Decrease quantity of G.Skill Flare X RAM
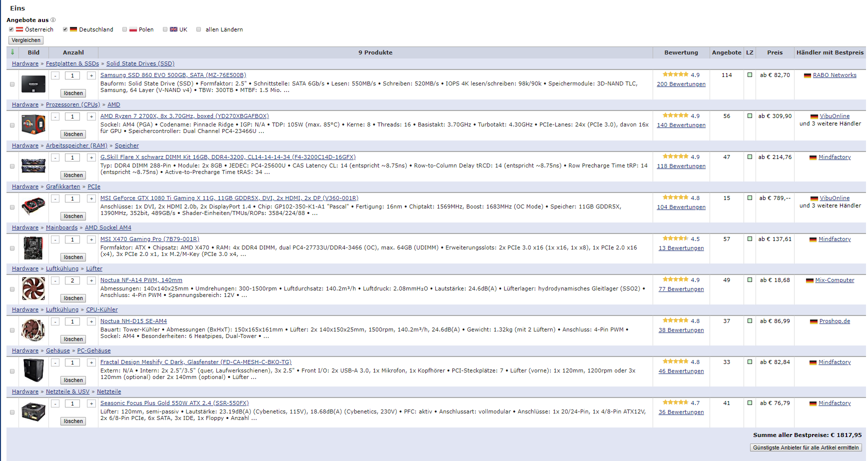 click(x=55, y=157)
